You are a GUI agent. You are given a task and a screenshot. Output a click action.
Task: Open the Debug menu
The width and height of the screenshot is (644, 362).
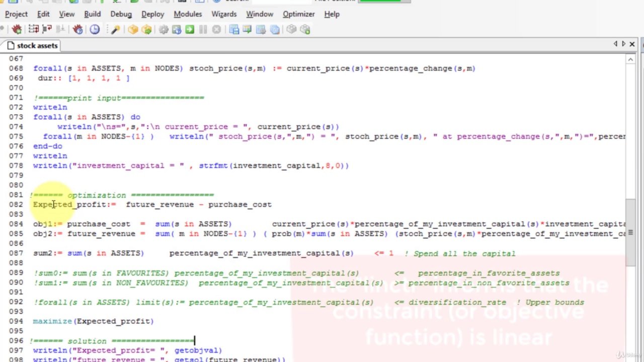click(121, 14)
